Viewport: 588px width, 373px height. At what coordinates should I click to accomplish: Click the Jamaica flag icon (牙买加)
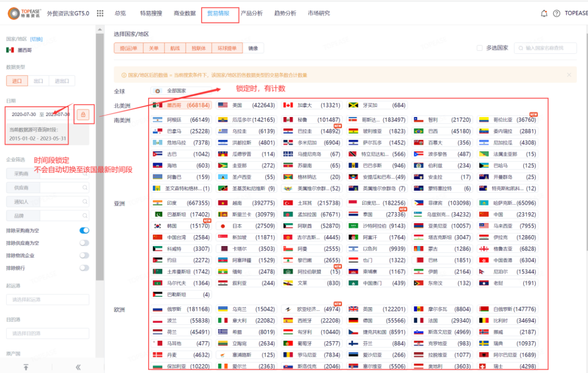coord(353,105)
